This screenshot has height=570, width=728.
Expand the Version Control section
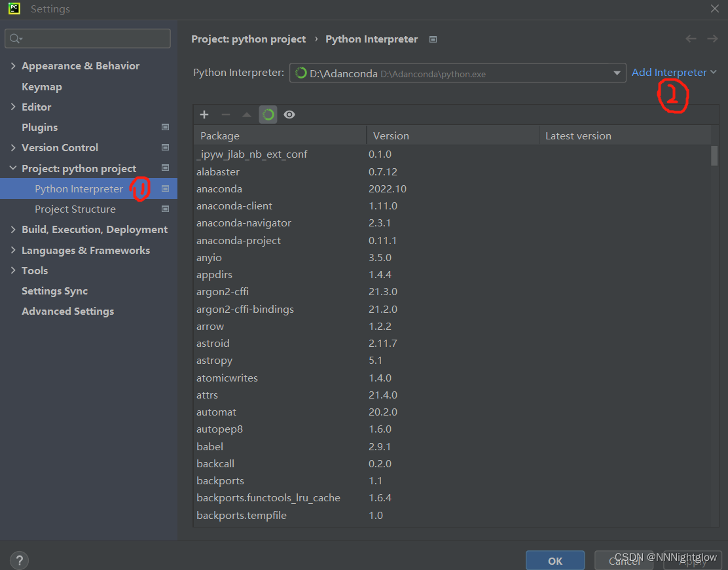pos(13,148)
